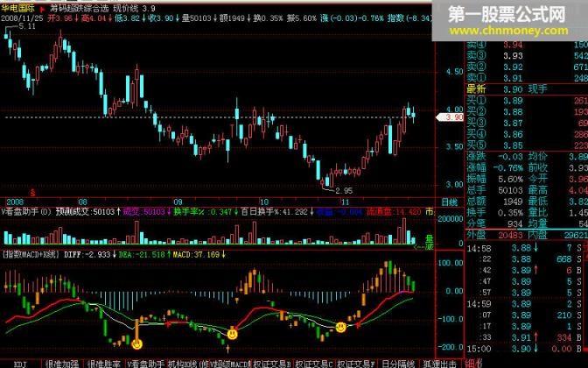Click the 15:00 trade tick row at 3.90
This screenshot has width=588, height=368.
527,349
